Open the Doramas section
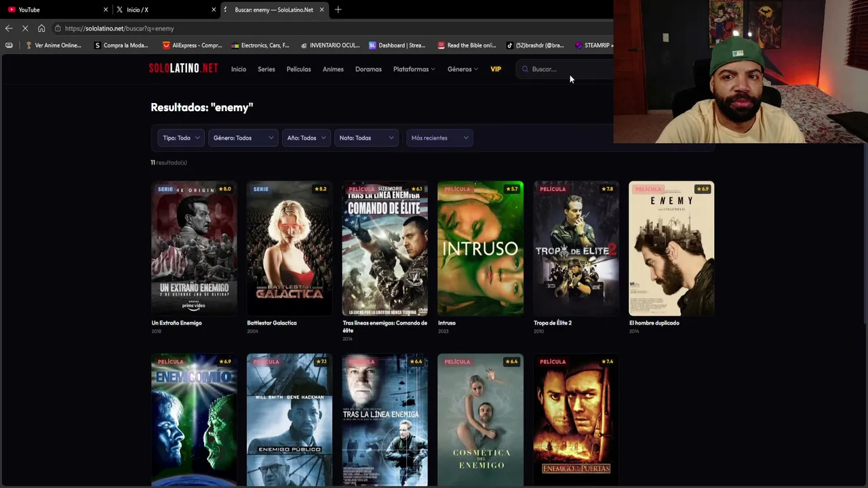 (x=368, y=69)
